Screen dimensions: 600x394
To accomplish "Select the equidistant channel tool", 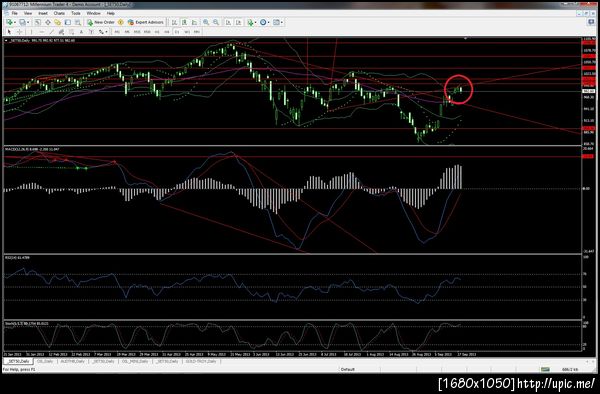I will [61, 32].
